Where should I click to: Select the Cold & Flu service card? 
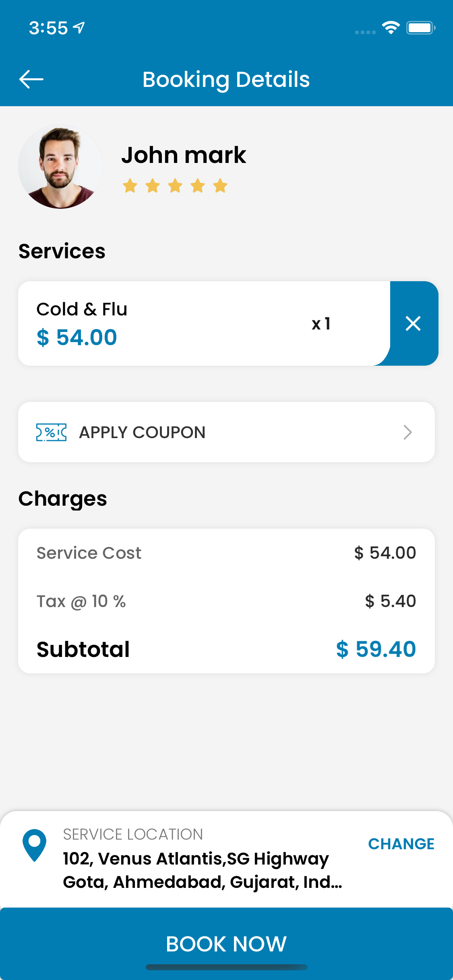coord(204,323)
